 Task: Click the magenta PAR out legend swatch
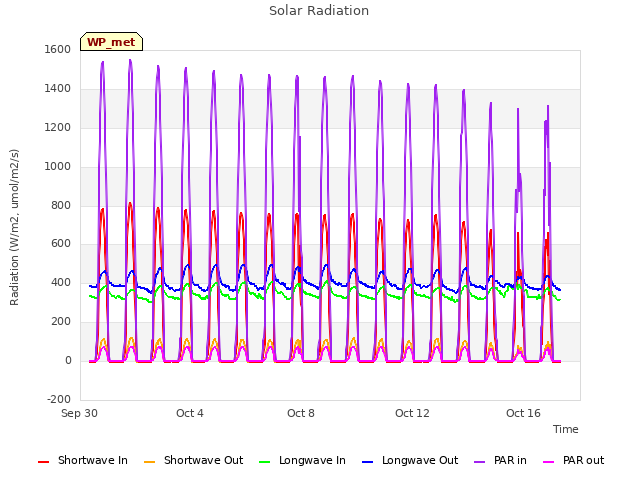click(x=549, y=462)
